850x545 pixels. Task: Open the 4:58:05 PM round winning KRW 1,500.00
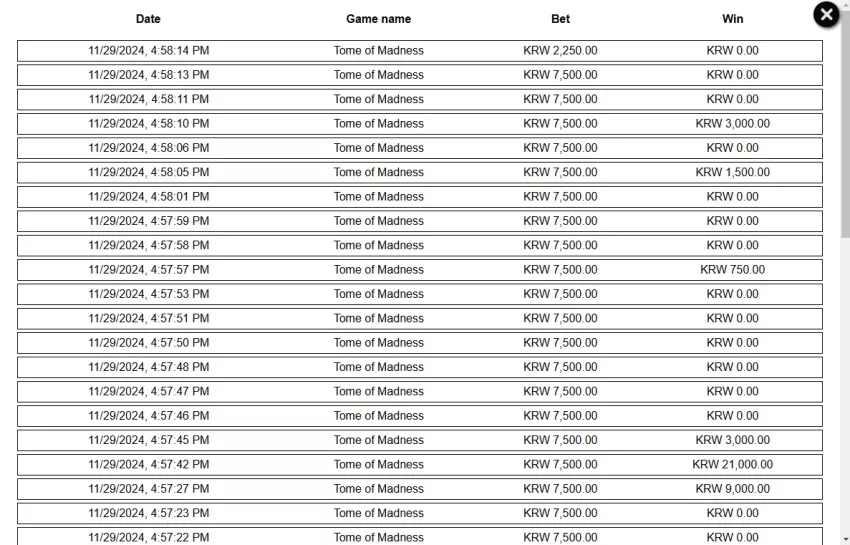tap(420, 172)
